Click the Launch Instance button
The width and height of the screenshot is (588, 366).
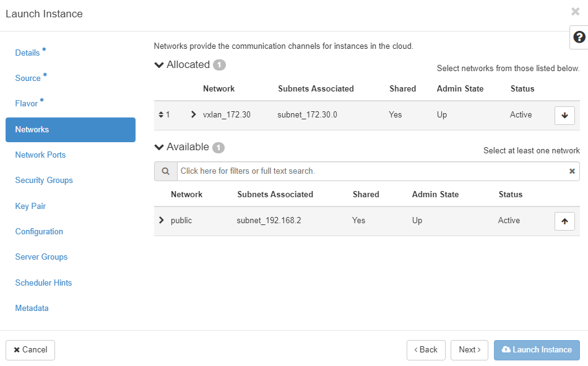pyautogui.click(x=536, y=350)
